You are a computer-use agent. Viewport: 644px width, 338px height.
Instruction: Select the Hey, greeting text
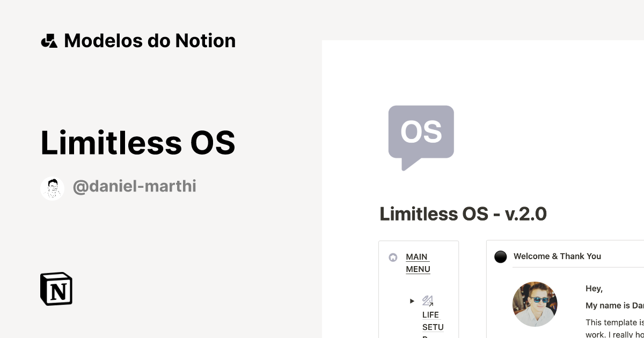pyautogui.click(x=594, y=288)
